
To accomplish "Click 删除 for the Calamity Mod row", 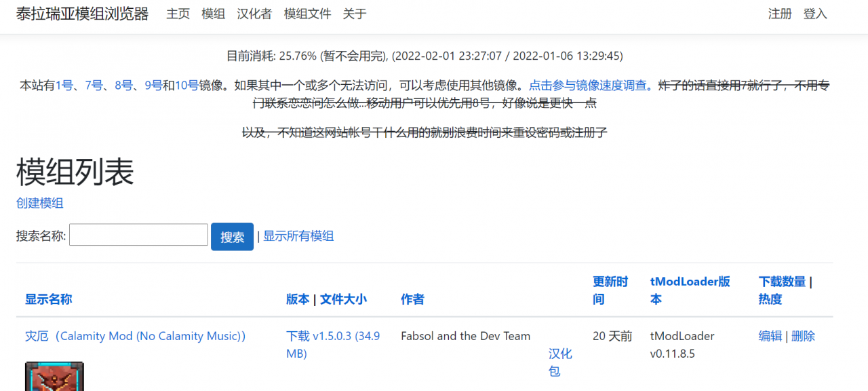I will (x=803, y=336).
